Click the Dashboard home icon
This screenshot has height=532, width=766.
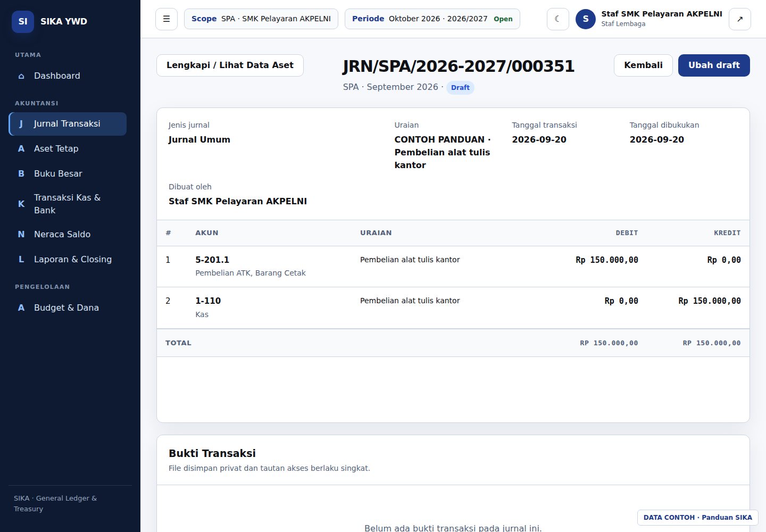click(x=21, y=76)
